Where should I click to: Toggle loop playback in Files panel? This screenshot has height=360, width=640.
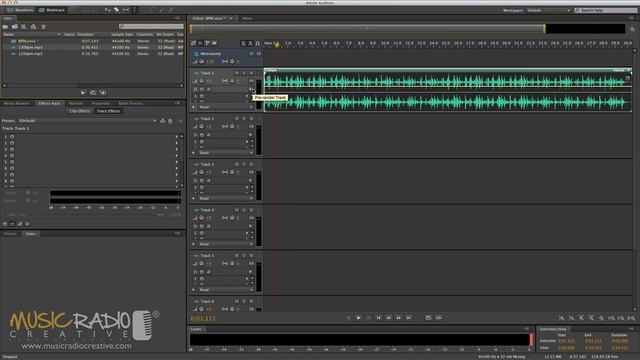pyautogui.click(x=93, y=93)
